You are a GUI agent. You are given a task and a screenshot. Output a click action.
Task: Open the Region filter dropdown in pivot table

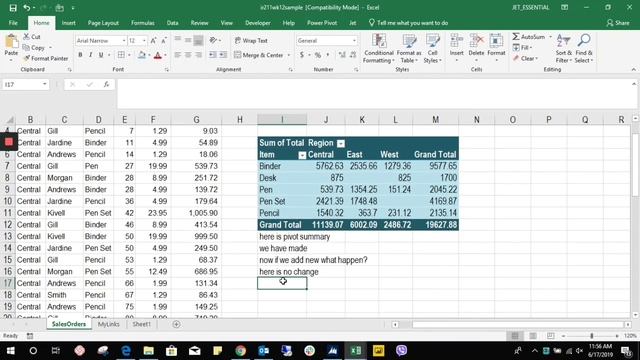tap(341, 143)
